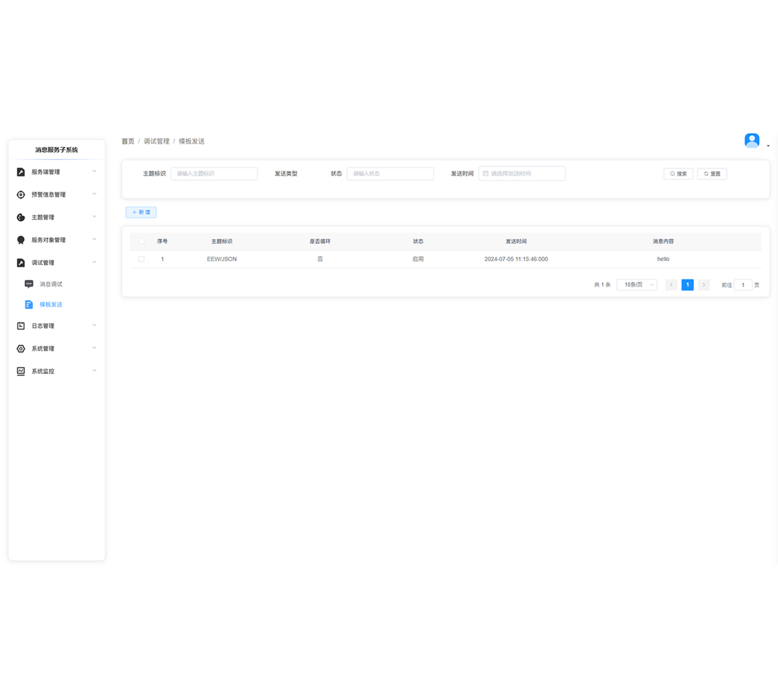778x700 pixels.
Task: Click the 调试管理 edit icon
Action: (21, 263)
